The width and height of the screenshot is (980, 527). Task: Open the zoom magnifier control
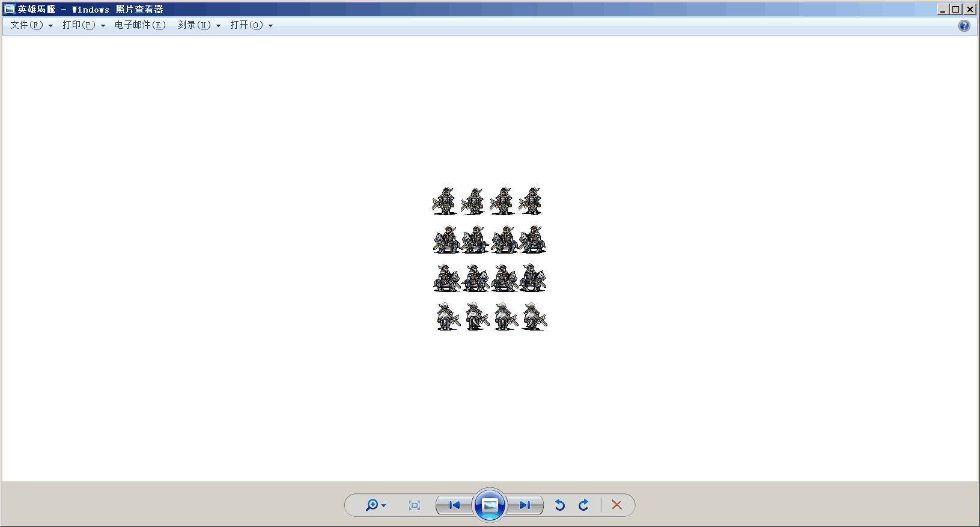tap(376, 505)
